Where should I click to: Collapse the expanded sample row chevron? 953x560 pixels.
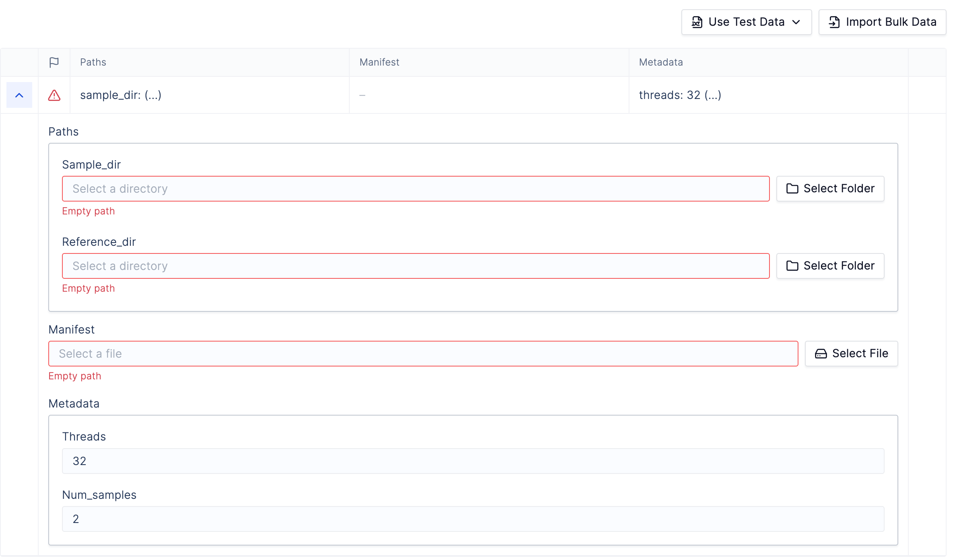pos(19,95)
